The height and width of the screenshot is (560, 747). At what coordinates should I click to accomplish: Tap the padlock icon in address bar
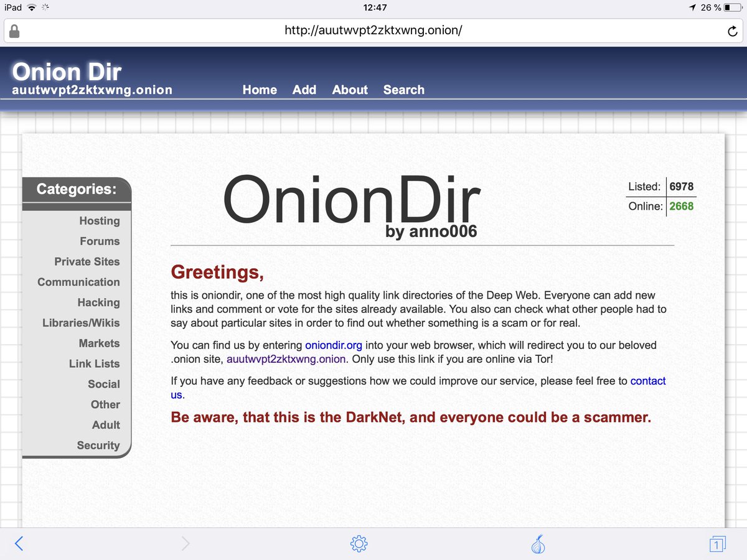(x=14, y=30)
